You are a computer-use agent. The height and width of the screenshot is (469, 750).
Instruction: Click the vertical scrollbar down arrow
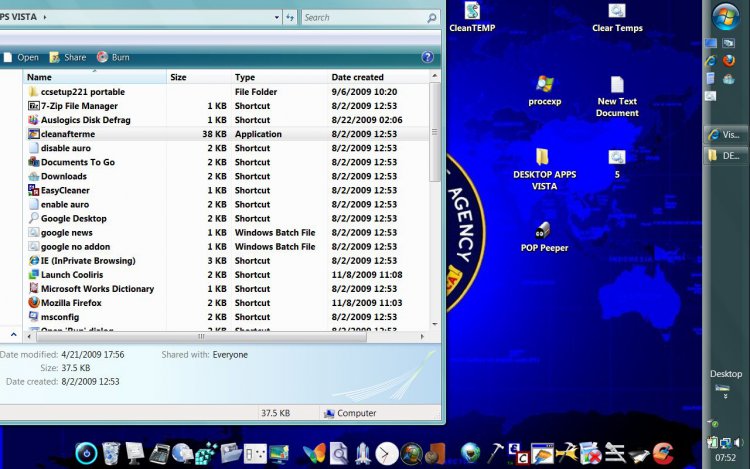(435, 324)
